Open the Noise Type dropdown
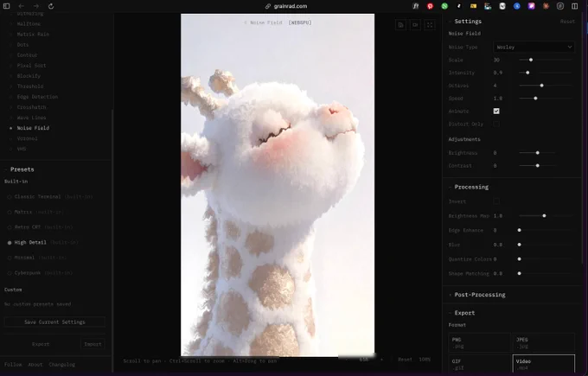The height and width of the screenshot is (376, 588). (534, 47)
